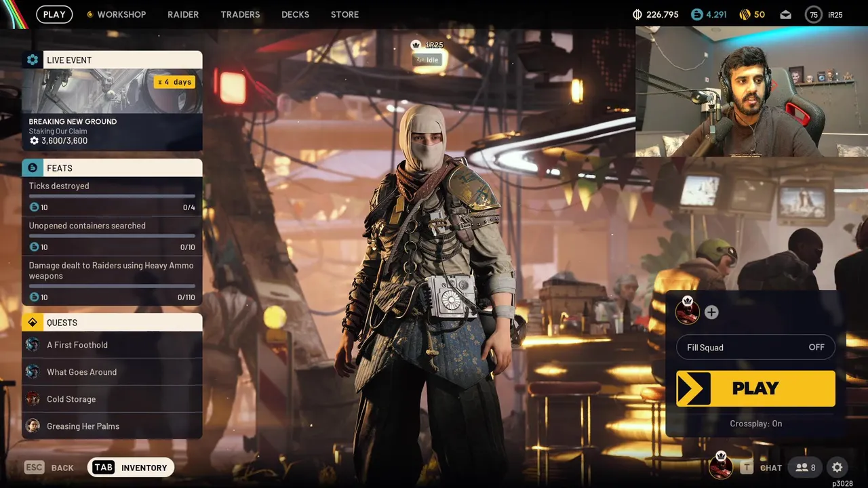Click the Idle status label above character
The height and width of the screenshot is (488, 868).
pos(427,60)
